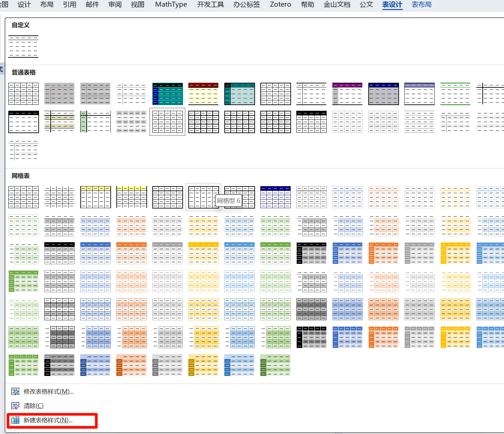
Task: Switch to the 表设计 ribbon tab
Action: click(x=392, y=5)
